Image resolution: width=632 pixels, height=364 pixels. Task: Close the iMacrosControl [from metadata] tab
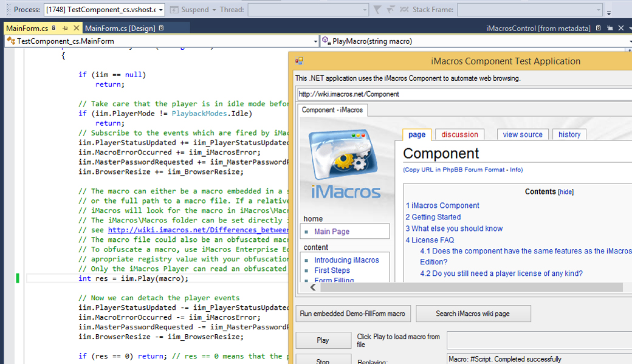pyautogui.click(x=621, y=28)
